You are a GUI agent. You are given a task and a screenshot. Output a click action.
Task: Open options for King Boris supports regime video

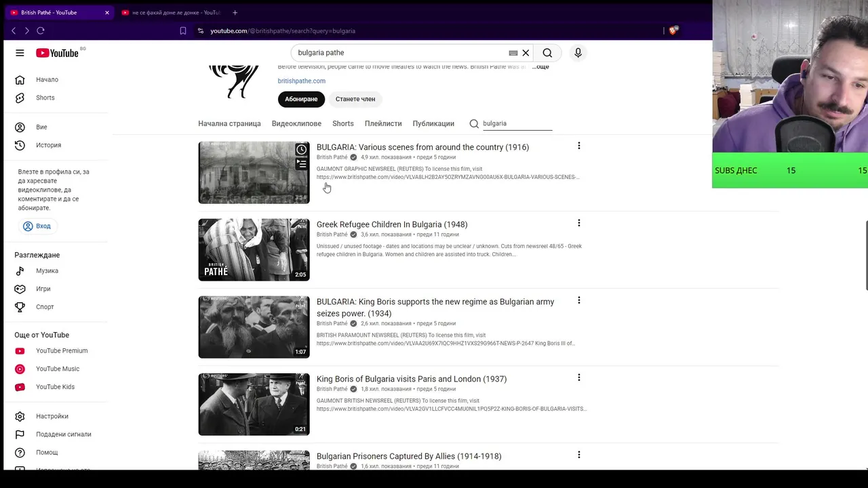(x=578, y=300)
